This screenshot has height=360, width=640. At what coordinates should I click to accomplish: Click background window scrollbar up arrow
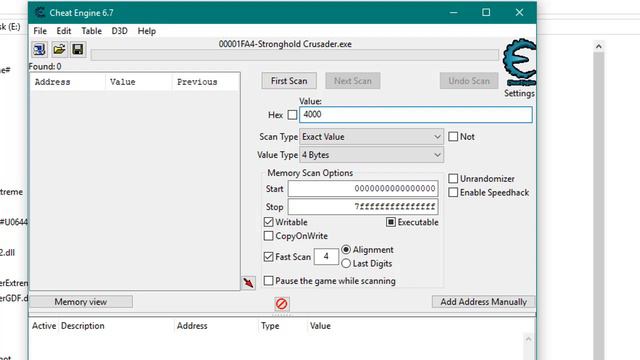tap(599, 47)
